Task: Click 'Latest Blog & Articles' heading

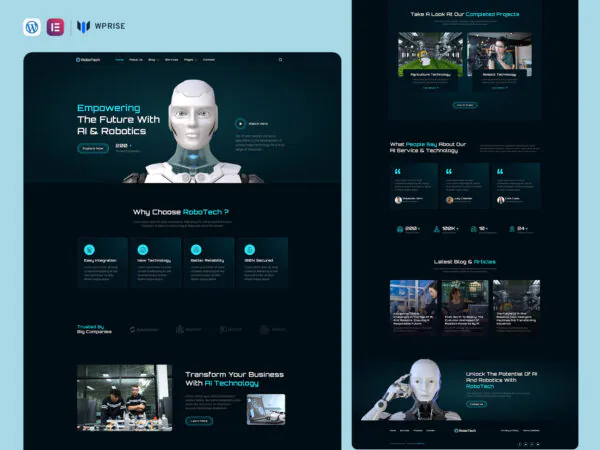Action: coord(465,262)
